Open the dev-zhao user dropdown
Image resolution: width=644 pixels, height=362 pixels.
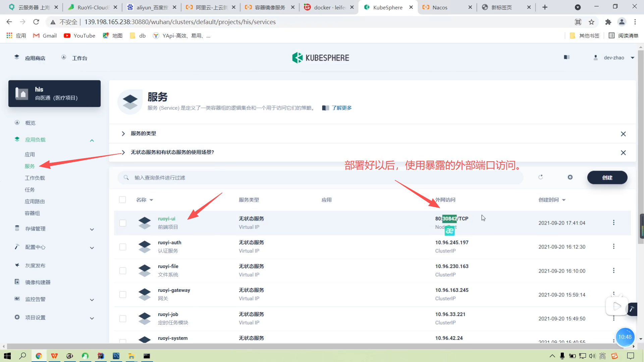[x=614, y=58]
